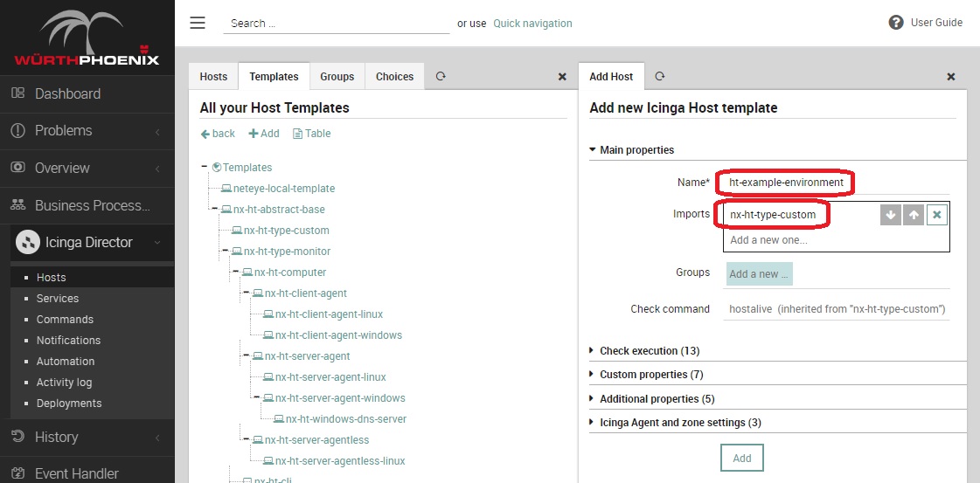Remove the nx-ht-type-custom import
This screenshot has width=980, height=483.
pyautogui.click(x=937, y=215)
